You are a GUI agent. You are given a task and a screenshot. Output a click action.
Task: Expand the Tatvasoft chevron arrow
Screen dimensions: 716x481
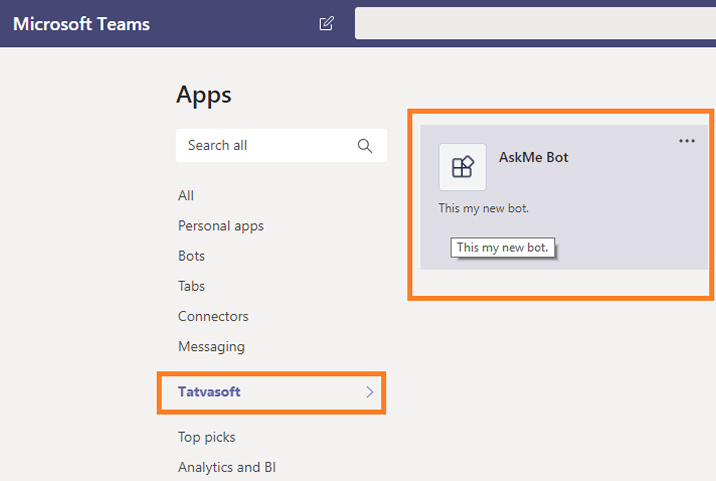pos(369,392)
